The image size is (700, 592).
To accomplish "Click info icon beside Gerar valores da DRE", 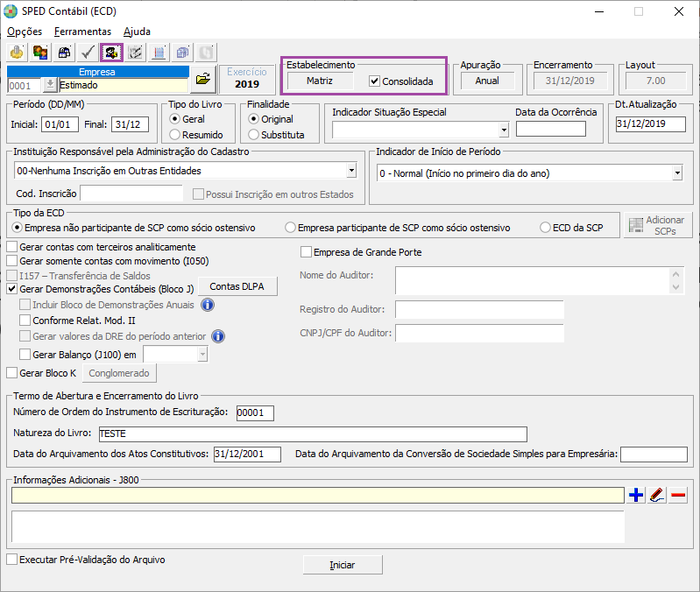I will coord(218,336).
